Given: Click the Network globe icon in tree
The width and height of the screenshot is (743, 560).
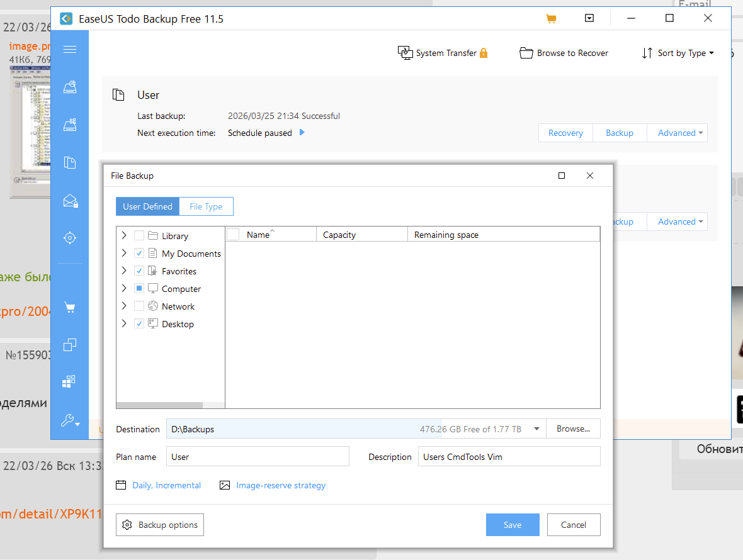Looking at the screenshot, I should click(x=152, y=306).
